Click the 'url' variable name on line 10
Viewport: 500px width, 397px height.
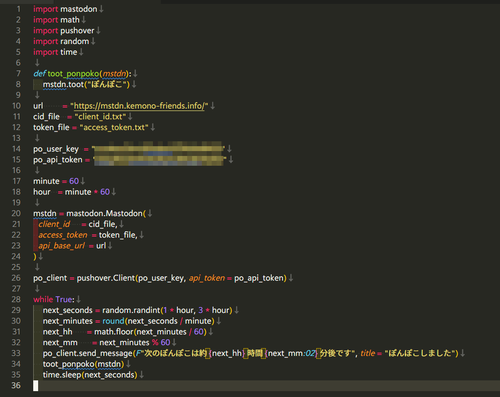coord(38,106)
